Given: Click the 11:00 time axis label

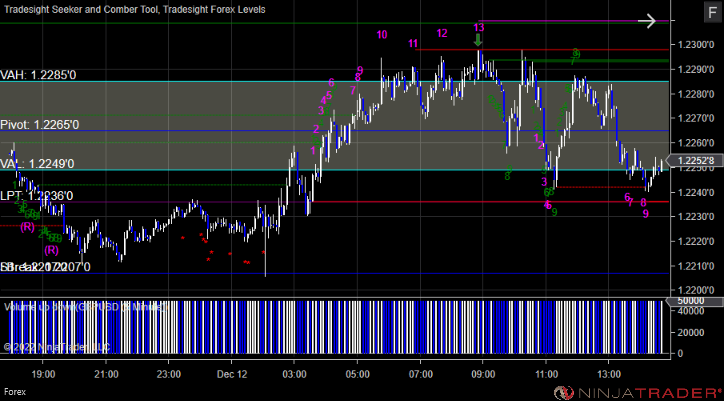Looking at the screenshot, I should pyautogui.click(x=546, y=373).
